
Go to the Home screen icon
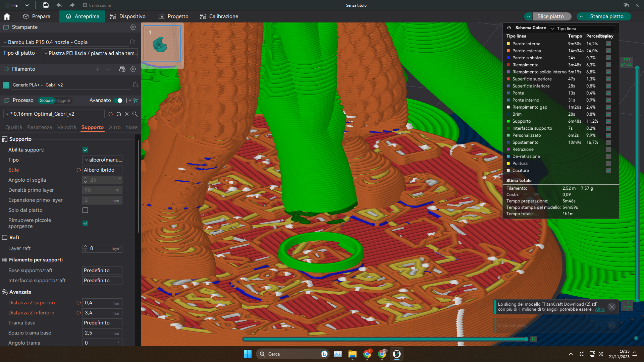(x=7, y=16)
